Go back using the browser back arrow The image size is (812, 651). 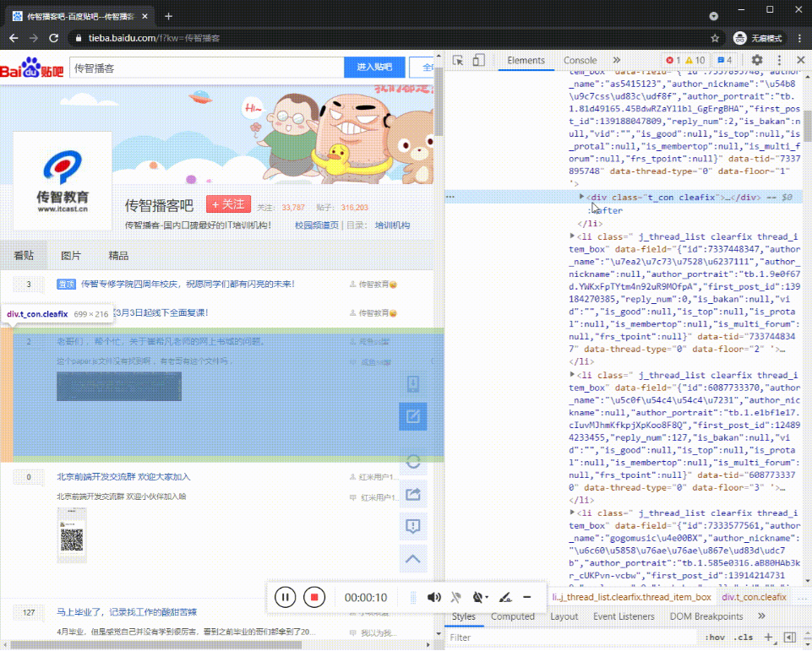(x=14, y=38)
